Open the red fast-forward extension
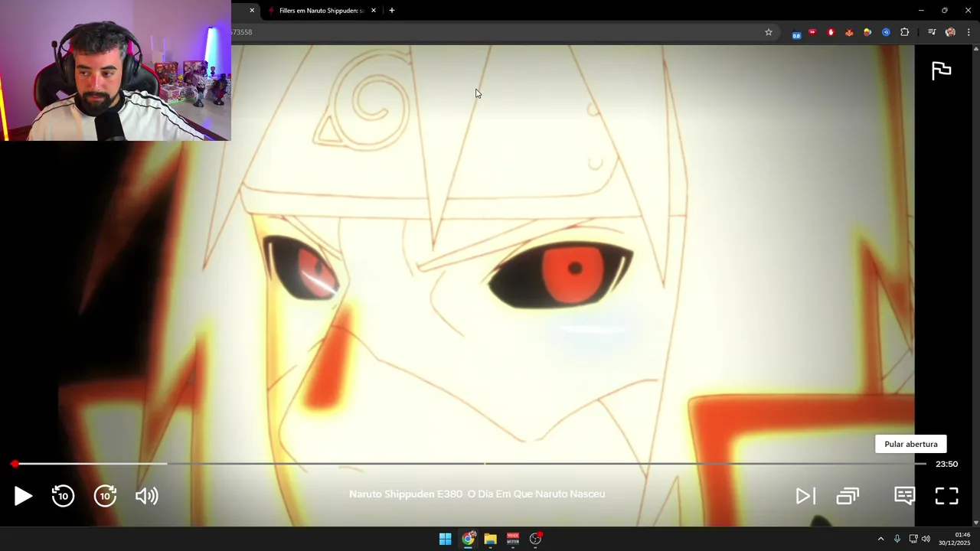 tap(812, 32)
